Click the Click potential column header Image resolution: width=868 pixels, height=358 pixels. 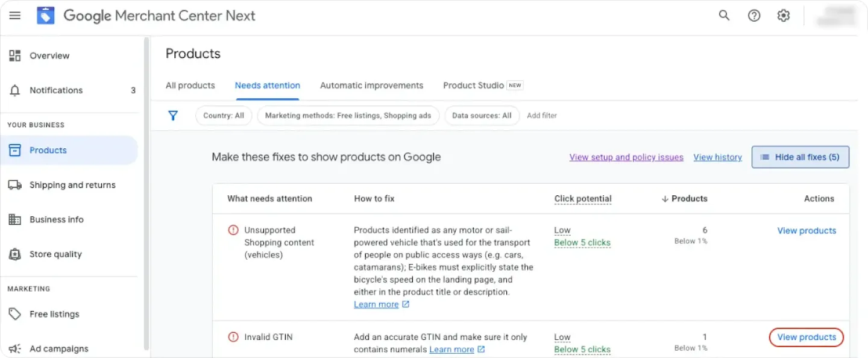583,199
